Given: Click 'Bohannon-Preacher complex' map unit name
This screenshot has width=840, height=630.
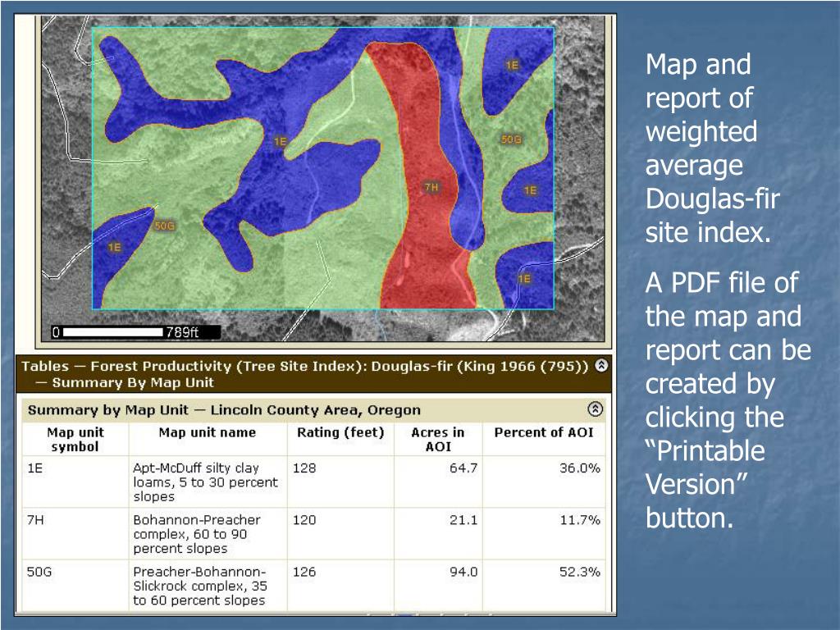Looking at the screenshot, I should (197, 534).
